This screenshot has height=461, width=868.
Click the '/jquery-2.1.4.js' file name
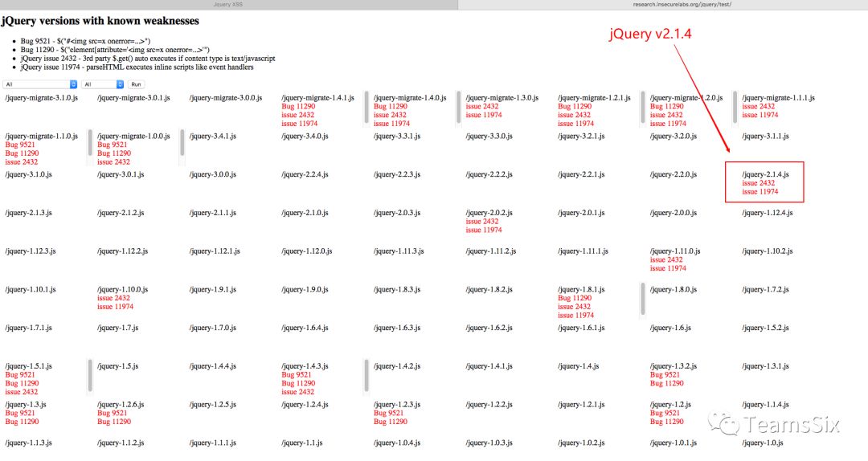click(x=766, y=174)
